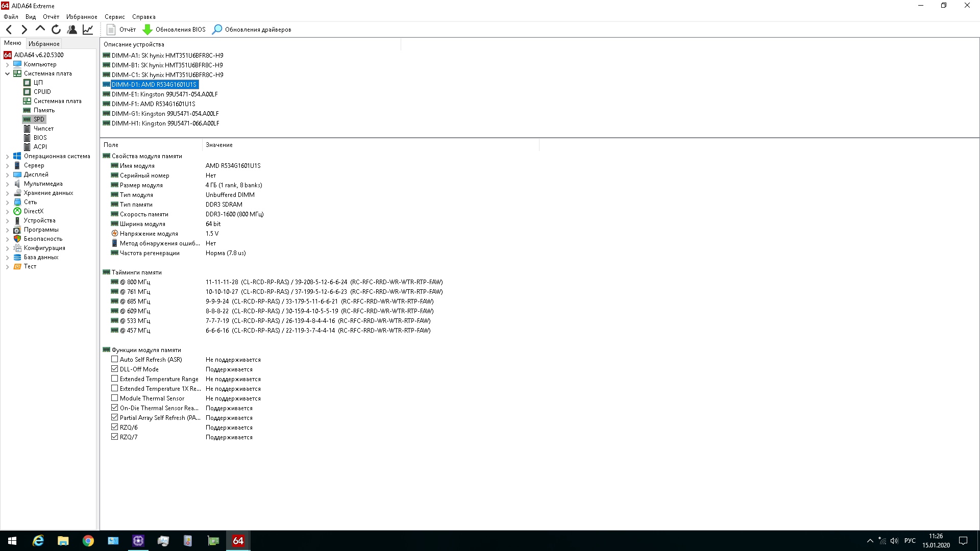Open AIDA64 icon in taskbar

[238, 541]
